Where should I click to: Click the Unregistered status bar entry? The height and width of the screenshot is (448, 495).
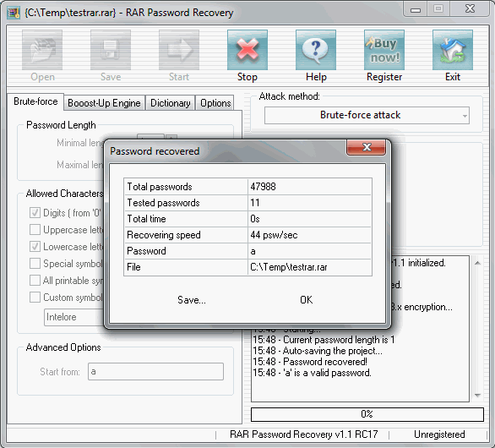439,434
